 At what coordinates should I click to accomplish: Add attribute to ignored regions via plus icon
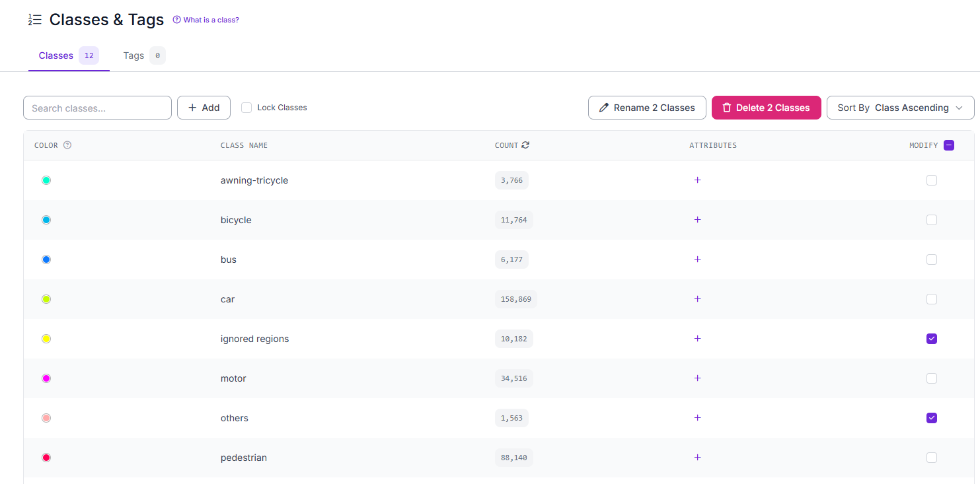pos(697,339)
